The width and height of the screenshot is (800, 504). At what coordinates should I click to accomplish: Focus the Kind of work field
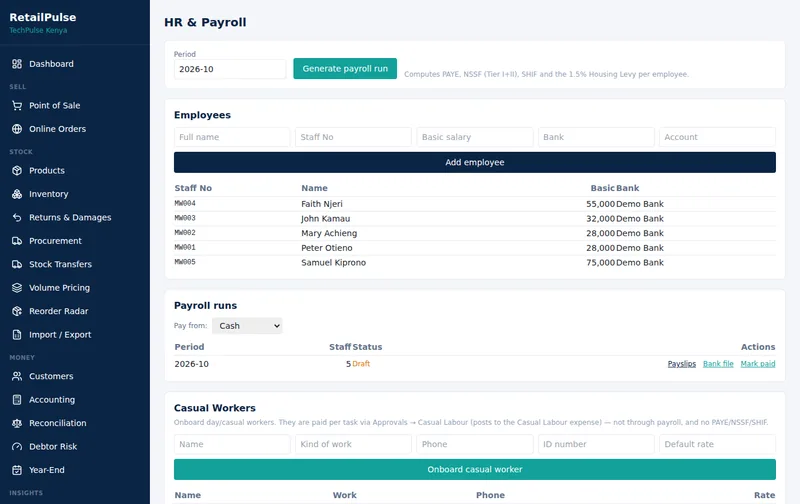click(353, 444)
